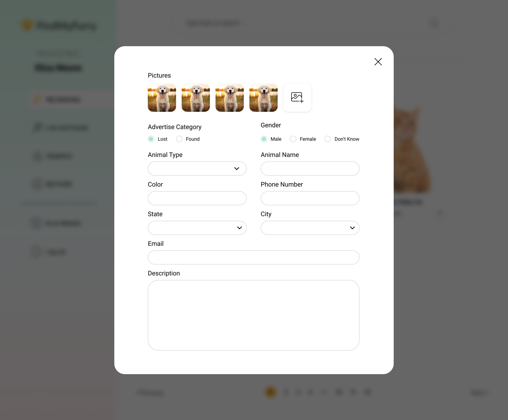Open the City dropdown list
This screenshot has width=508, height=420.
click(x=310, y=228)
